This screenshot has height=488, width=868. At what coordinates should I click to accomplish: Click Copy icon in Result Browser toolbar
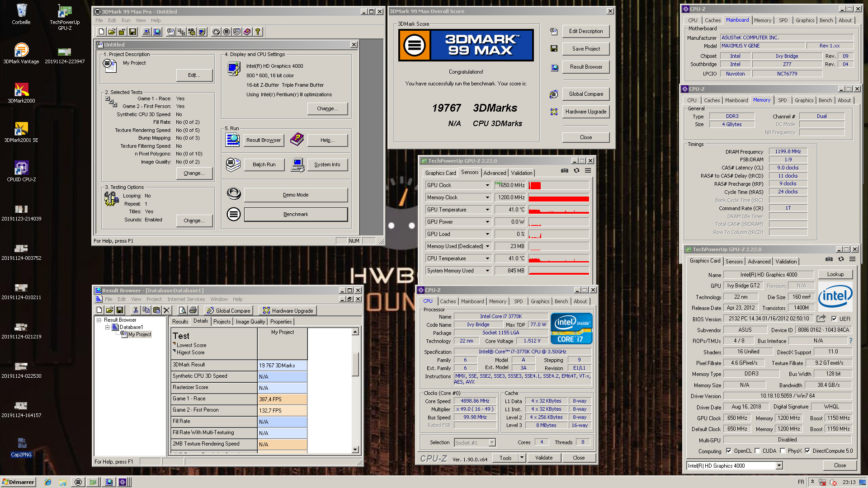coord(146,310)
